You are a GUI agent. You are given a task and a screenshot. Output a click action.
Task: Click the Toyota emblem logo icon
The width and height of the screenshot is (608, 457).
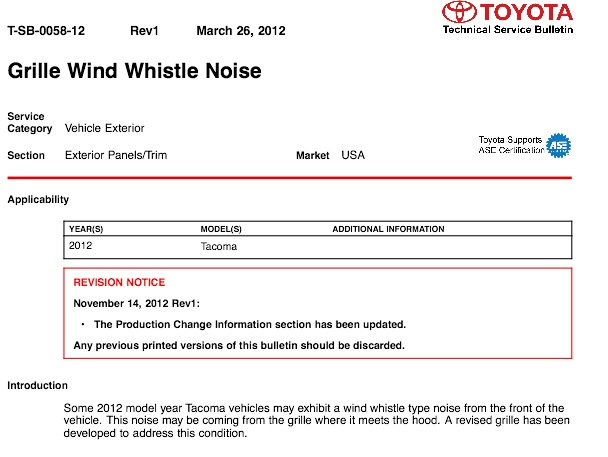[459, 12]
